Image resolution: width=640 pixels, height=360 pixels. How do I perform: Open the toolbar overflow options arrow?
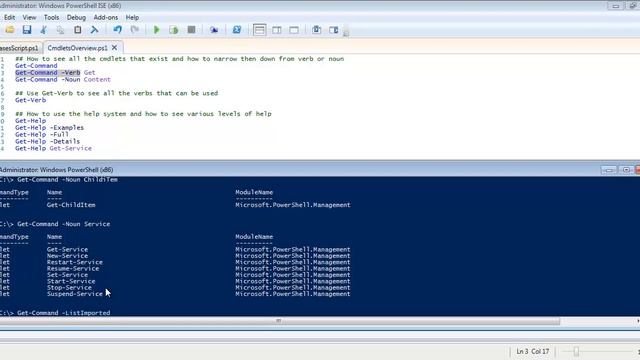[x=346, y=33]
